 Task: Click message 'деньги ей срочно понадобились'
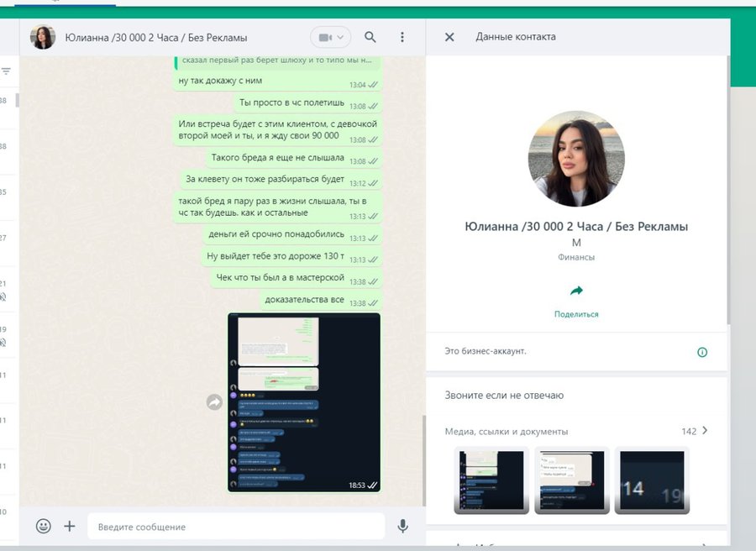(292, 235)
